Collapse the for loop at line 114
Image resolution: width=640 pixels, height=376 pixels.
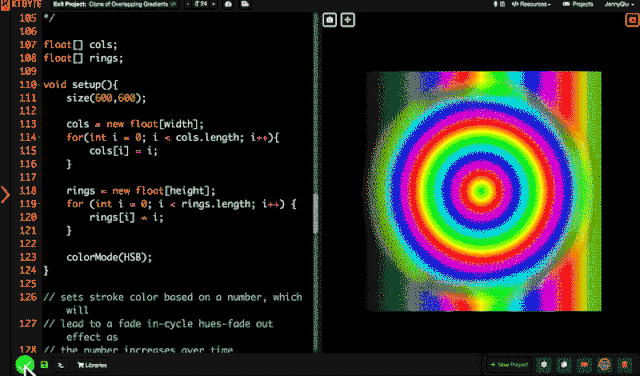click(x=40, y=138)
